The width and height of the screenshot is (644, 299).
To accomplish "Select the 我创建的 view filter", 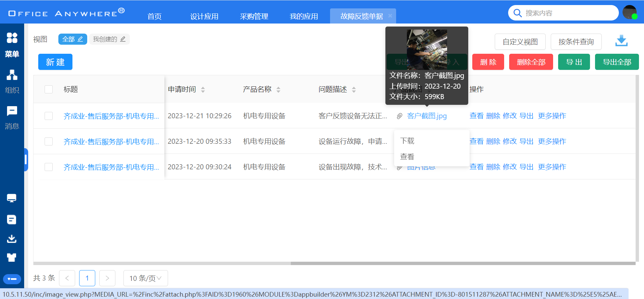I will pos(105,39).
